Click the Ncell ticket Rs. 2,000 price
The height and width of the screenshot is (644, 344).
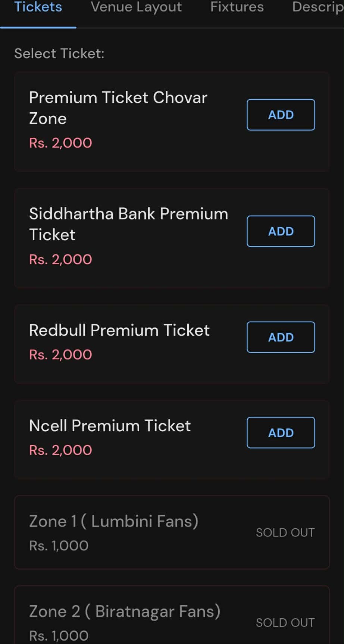[60, 450]
